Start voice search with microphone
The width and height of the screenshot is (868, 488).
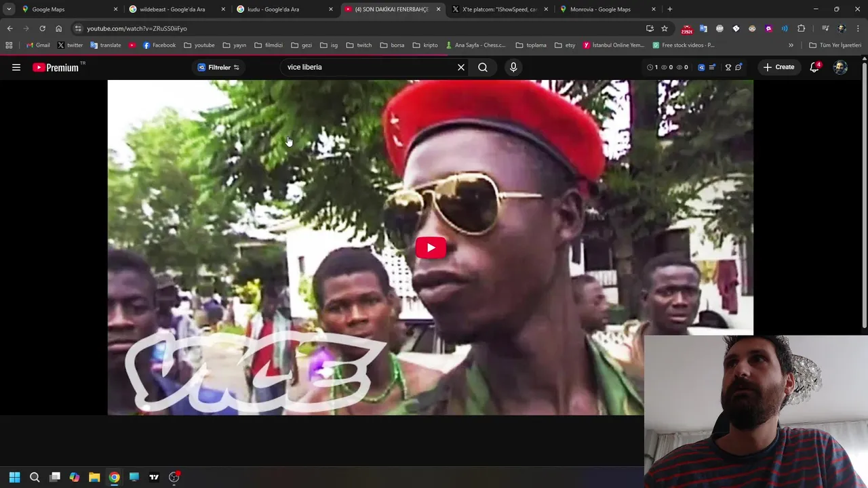[x=513, y=67]
